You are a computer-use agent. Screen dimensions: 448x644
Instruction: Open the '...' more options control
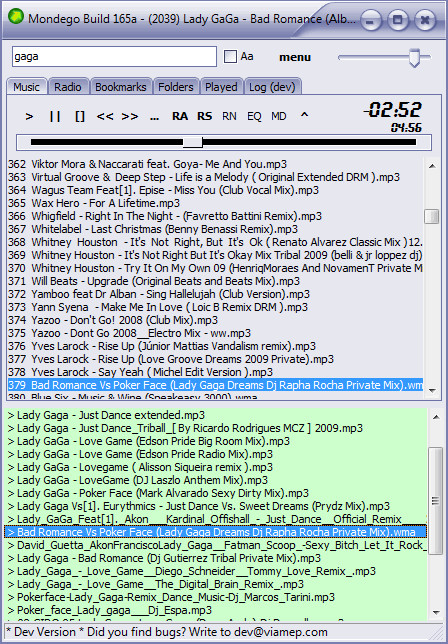(154, 117)
